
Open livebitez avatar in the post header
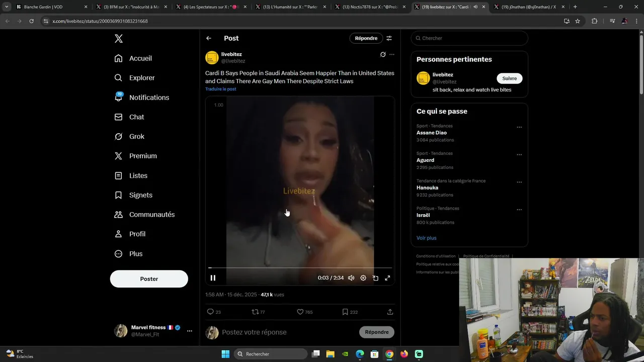pyautogui.click(x=212, y=57)
